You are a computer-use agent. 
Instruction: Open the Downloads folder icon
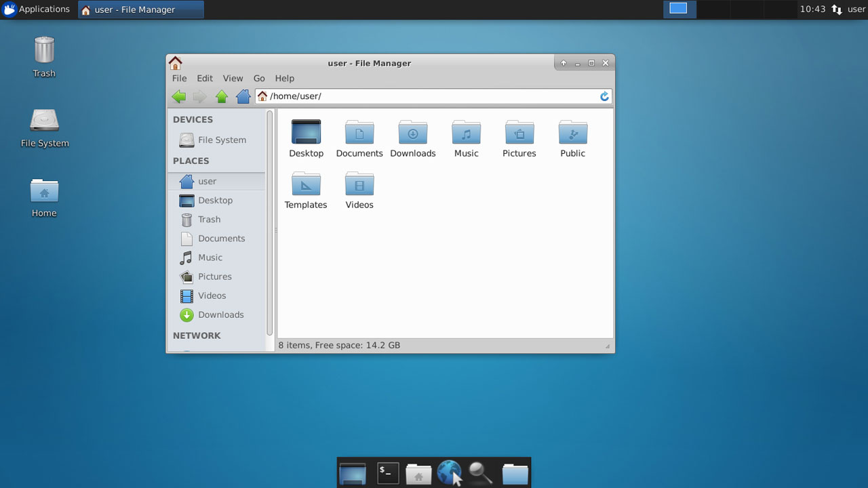point(412,133)
